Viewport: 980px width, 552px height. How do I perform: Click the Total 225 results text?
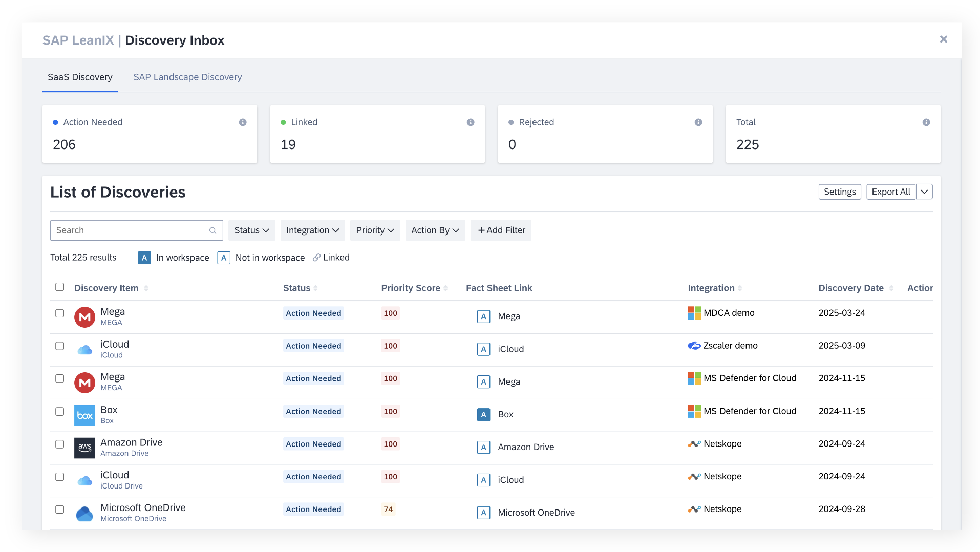(x=83, y=258)
